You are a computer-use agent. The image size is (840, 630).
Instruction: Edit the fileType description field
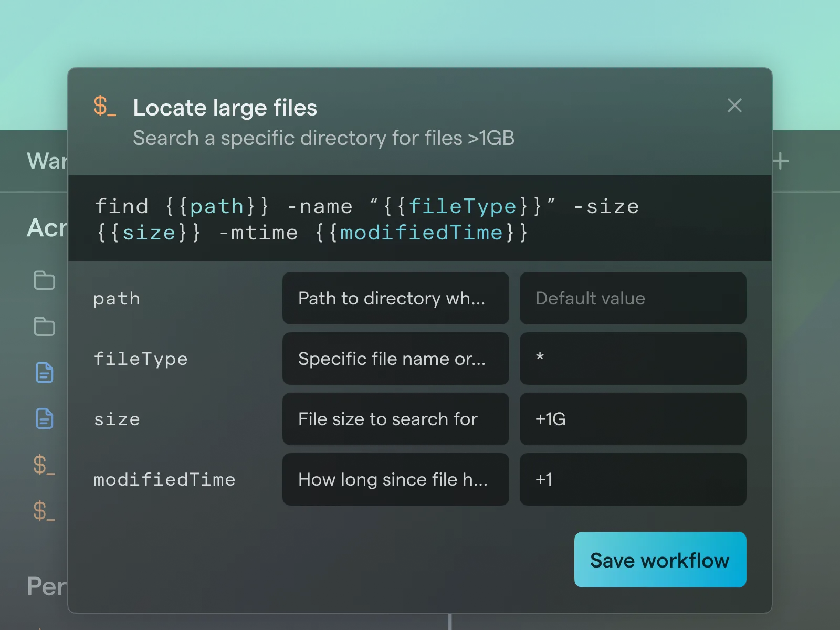395,359
